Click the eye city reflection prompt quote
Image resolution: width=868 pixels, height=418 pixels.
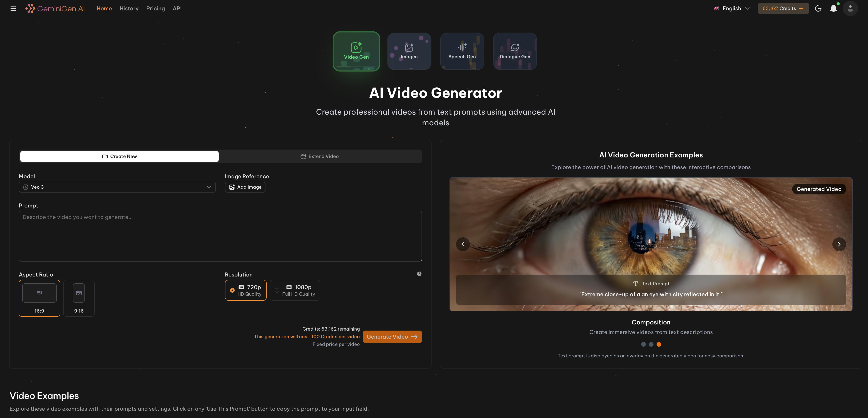[651, 294]
